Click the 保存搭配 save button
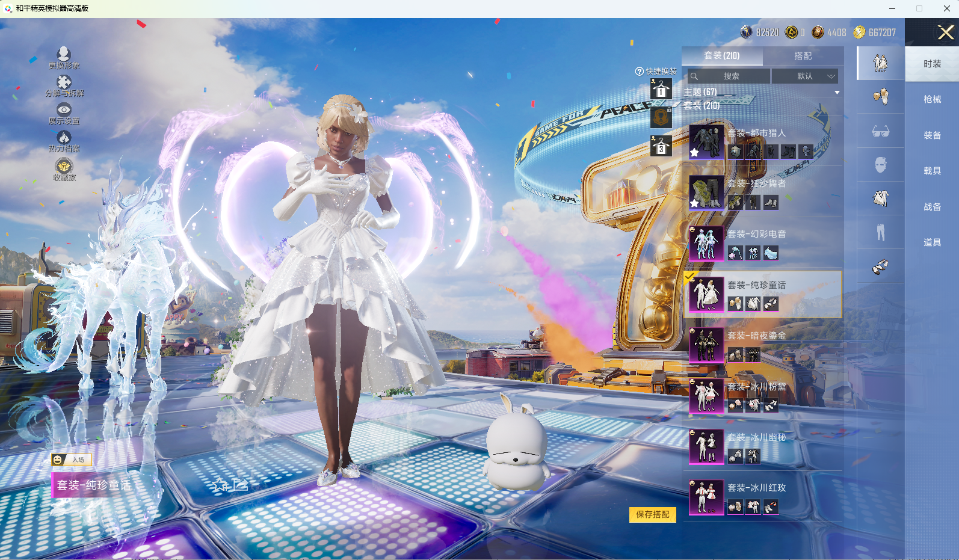 [653, 515]
